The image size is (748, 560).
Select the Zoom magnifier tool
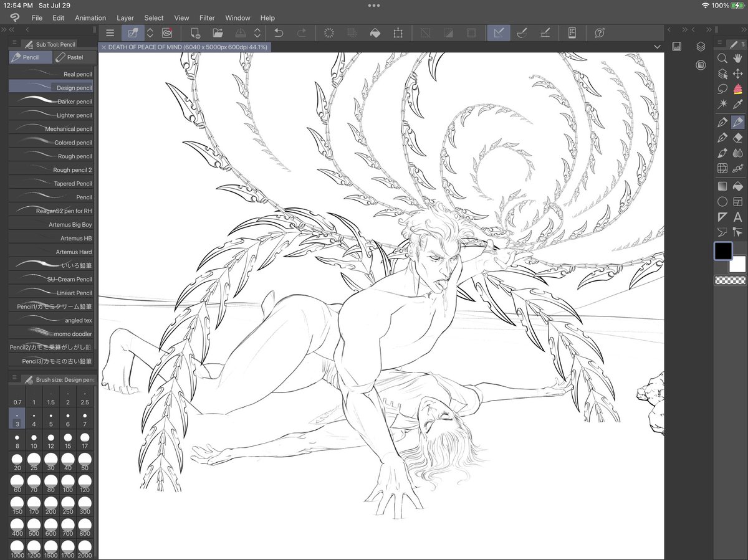pyautogui.click(x=722, y=58)
